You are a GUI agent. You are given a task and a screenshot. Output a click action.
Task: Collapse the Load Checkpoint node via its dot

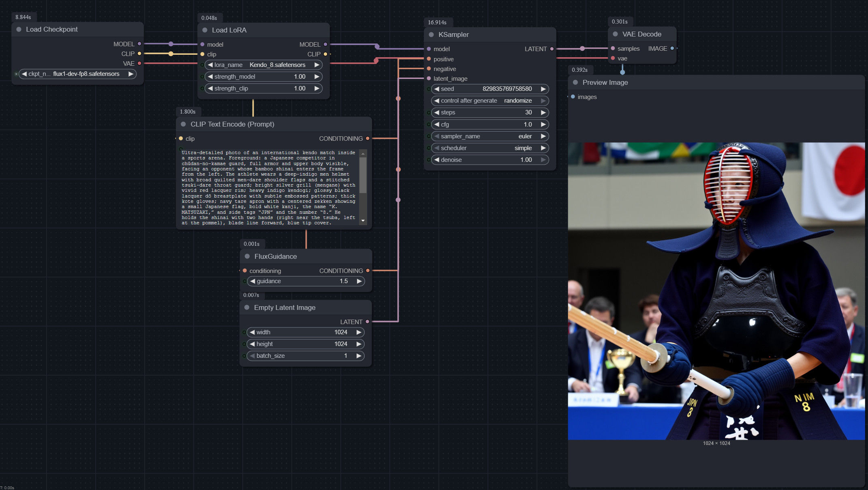[19, 30]
